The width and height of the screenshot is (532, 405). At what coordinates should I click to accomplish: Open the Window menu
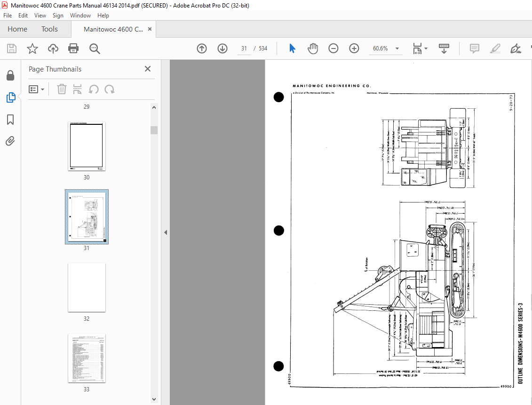80,15
